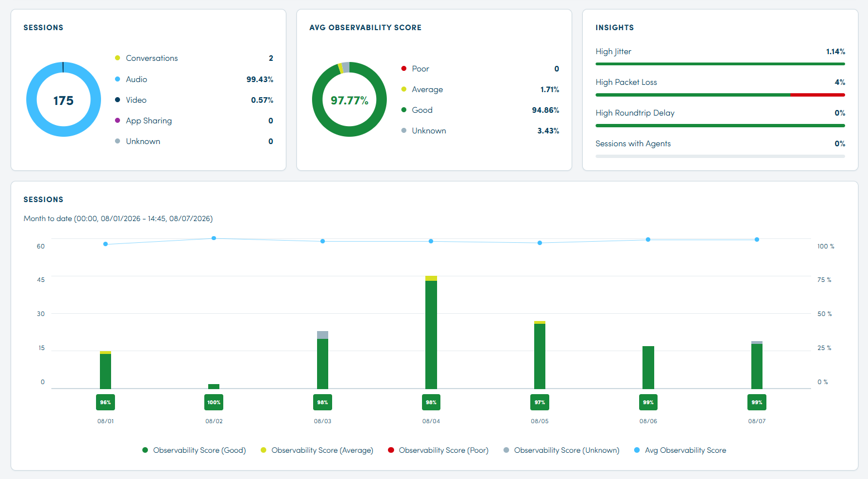This screenshot has height=479, width=868.
Task: Select the High Roundtrip Delay label
Action: pos(635,113)
